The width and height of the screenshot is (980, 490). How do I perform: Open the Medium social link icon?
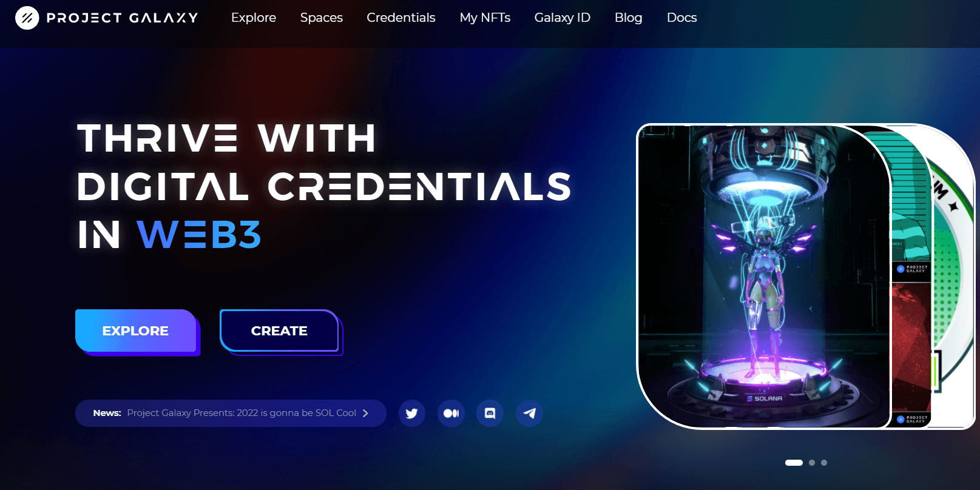pos(451,413)
